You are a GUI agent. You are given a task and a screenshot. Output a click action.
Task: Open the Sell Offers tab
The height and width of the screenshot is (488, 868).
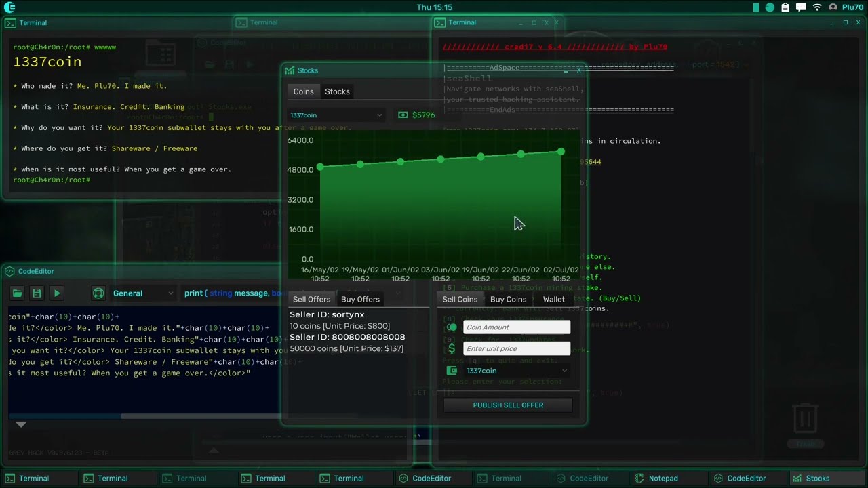click(x=311, y=299)
